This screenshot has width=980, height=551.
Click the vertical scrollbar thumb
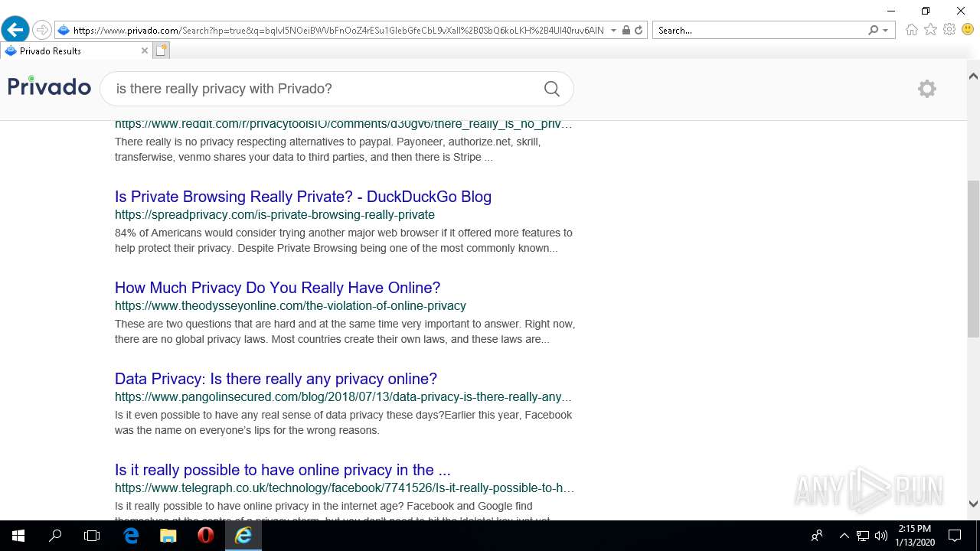pos(973,259)
